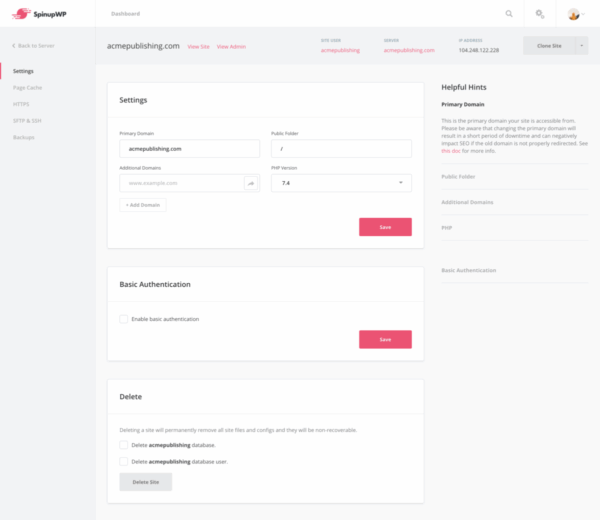Expand the PHP hint section

point(447,228)
